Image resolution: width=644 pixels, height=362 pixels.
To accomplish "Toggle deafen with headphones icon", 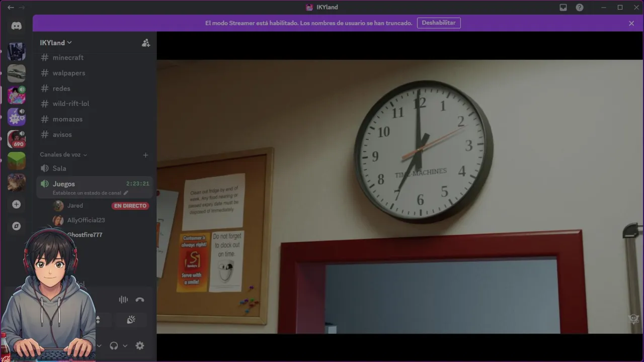I will pyautogui.click(x=114, y=345).
